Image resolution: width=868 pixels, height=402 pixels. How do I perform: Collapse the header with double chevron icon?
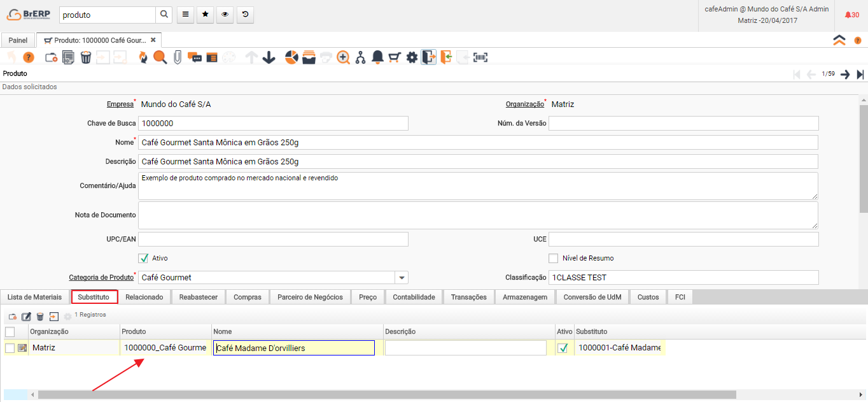pyautogui.click(x=839, y=39)
